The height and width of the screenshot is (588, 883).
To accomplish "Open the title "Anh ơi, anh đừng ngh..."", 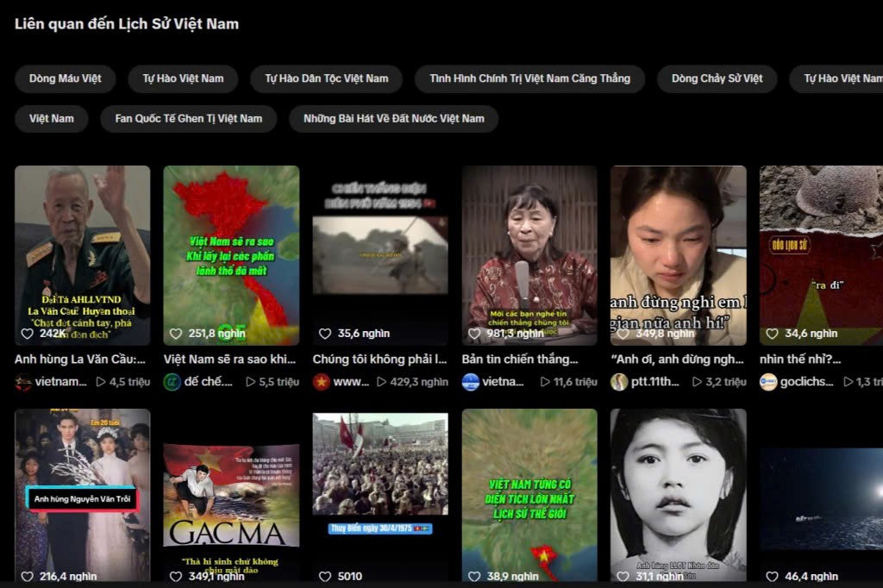I will click(678, 360).
